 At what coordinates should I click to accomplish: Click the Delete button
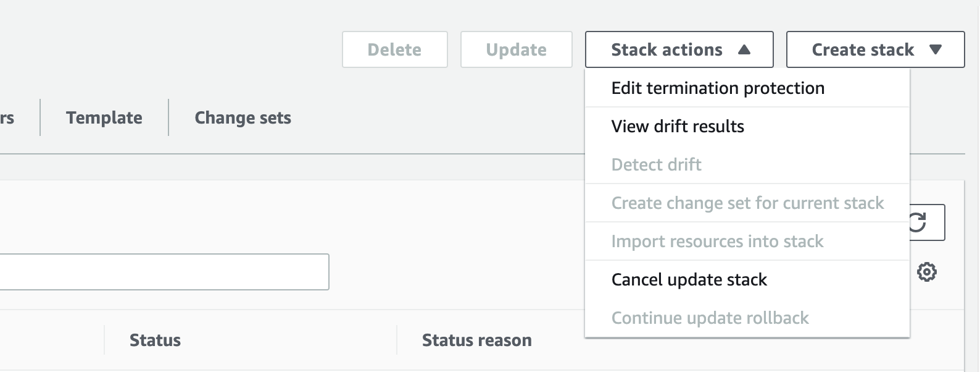394,49
